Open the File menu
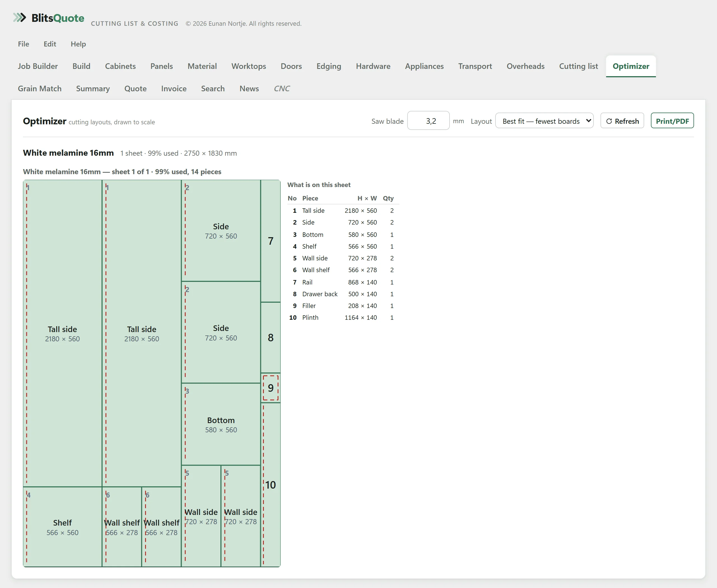This screenshot has height=588, width=717. 23,44
